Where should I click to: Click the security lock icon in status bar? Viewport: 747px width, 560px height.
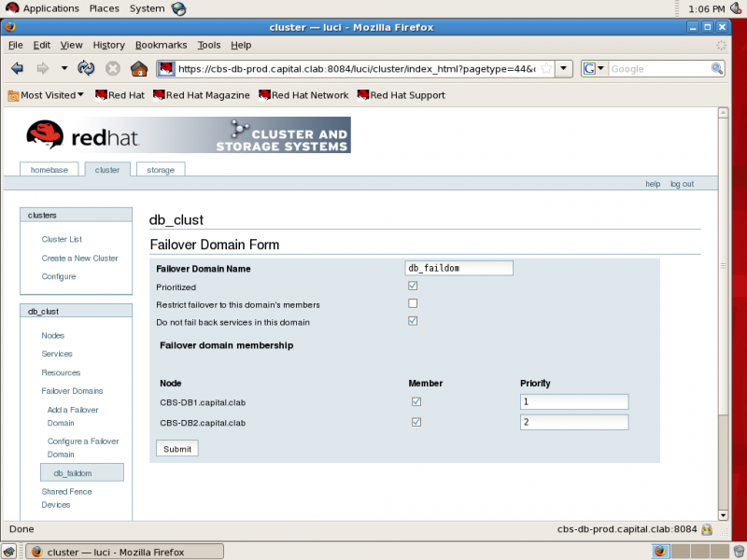point(707,529)
